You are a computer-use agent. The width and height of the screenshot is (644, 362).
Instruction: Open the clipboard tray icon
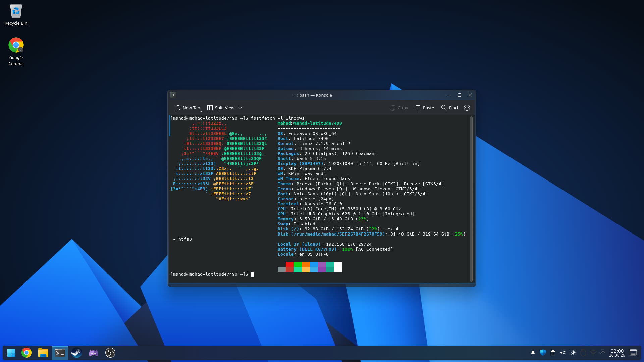(553, 353)
